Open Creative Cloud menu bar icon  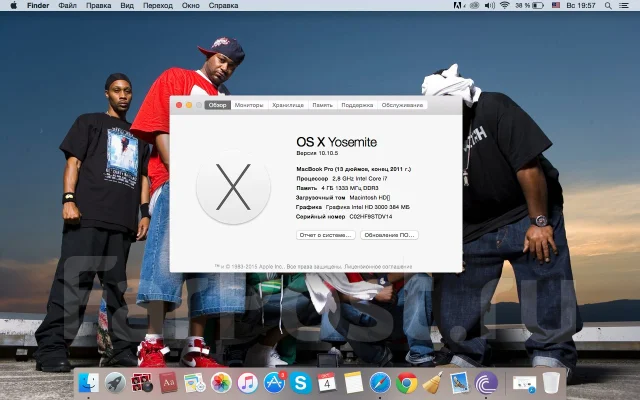474,5
